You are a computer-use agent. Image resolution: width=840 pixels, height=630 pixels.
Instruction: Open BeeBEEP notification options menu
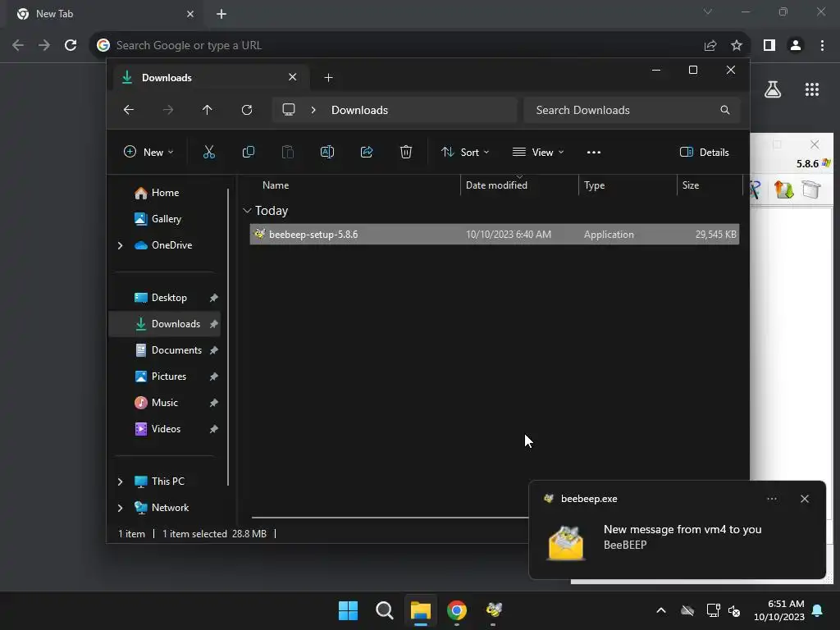(x=771, y=499)
